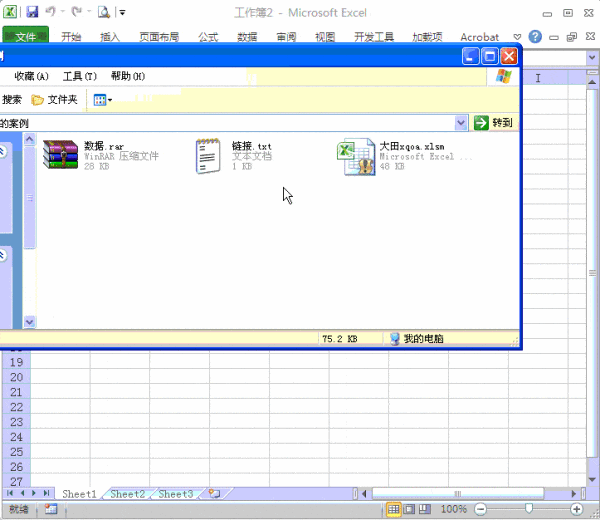The width and height of the screenshot is (600, 520).
Task: Switch to the 开发工具 ribbon tab
Action: point(374,37)
